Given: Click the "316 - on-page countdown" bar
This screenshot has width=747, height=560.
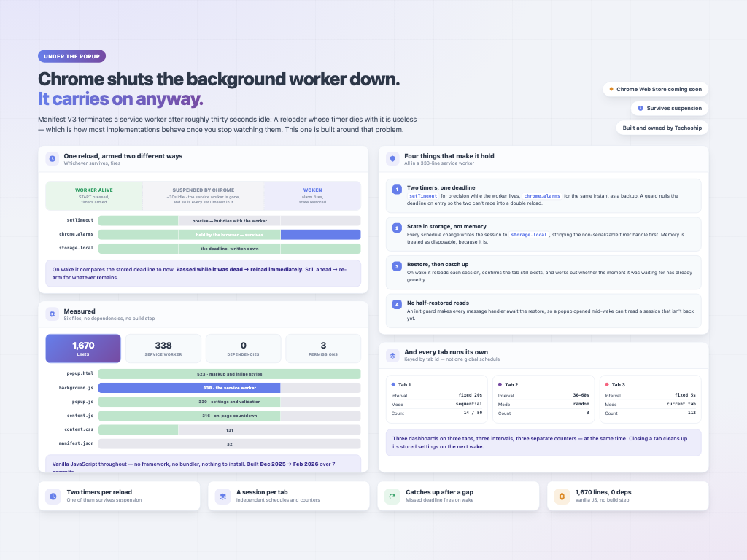Looking at the screenshot, I should pyautogui.click(x=190, y=416).
